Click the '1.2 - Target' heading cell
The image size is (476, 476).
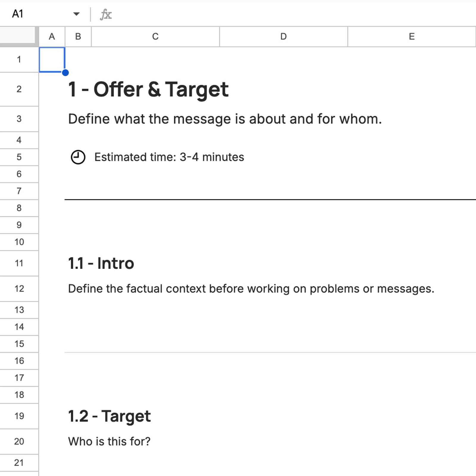click(x=109, y=416)
